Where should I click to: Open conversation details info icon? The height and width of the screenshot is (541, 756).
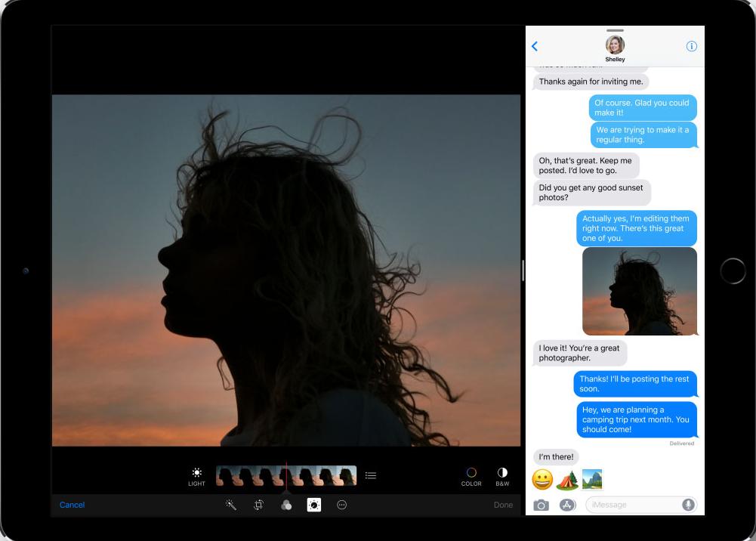click(x=691, y=46)
